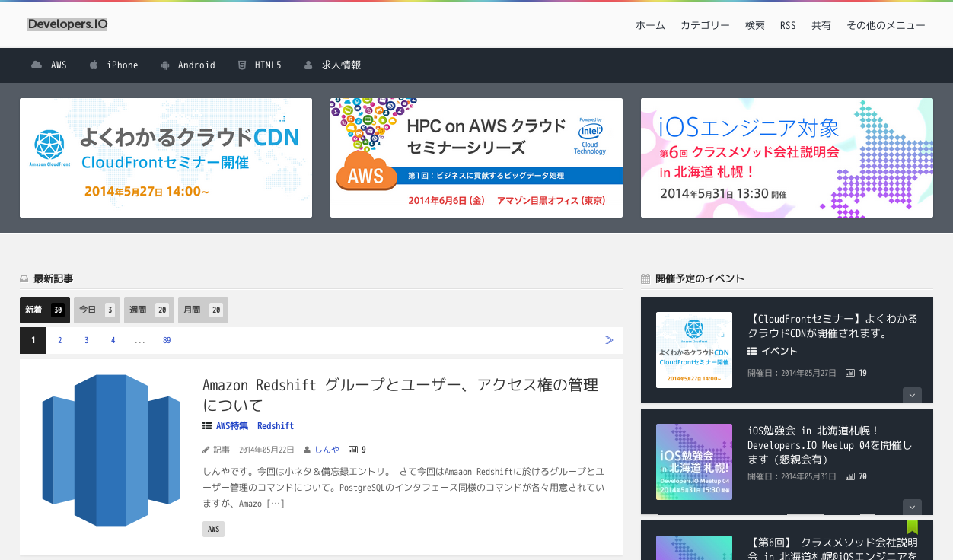The image size is (953, 560).
Task: Click the calendar icon beside 開催予定のイベント
Action: click(x=645, y=279)
